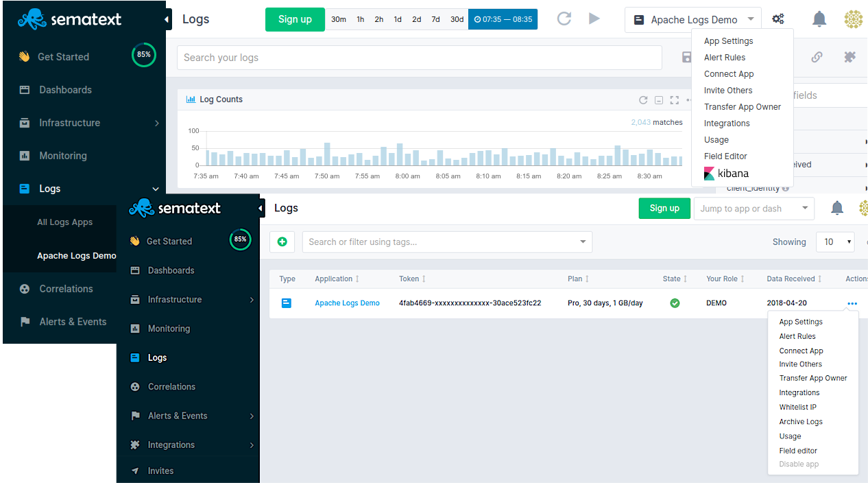Open the Search or filter using tags dropdown
The width and height of the screenshot is (868, 483).
pyautogui.click(x=447, y=241)
